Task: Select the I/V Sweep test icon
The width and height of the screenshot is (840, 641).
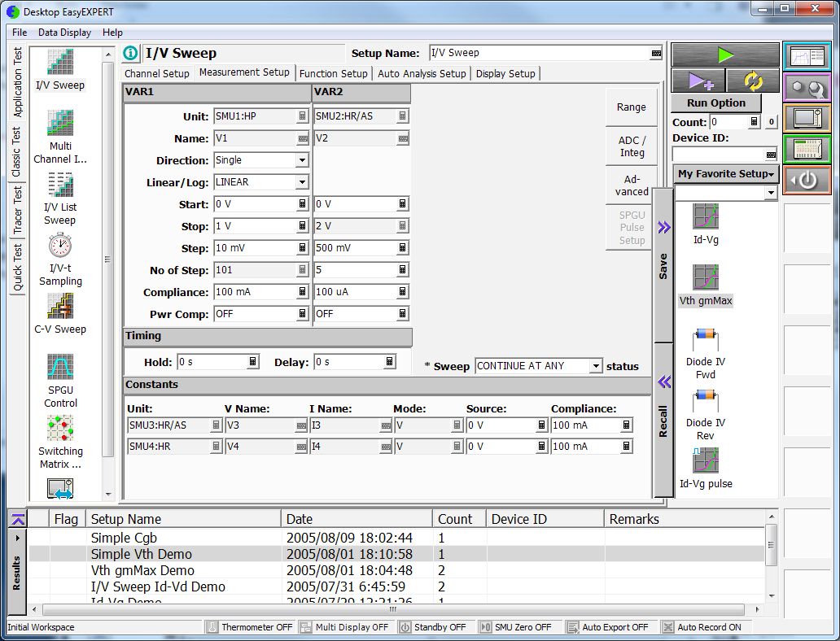Action: tap(60, 63)
